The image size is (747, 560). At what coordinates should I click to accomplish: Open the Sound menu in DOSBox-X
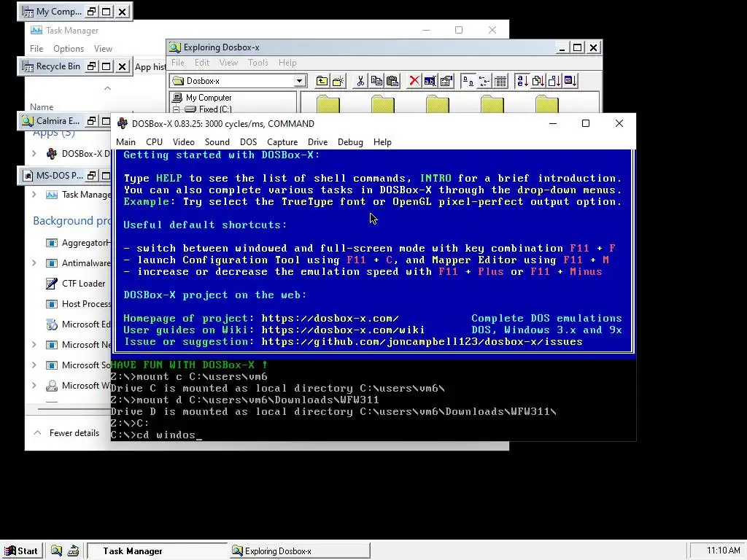(217, 142)
